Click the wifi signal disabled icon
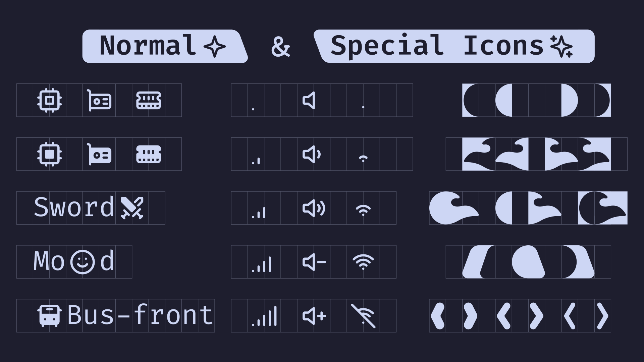 (364, 316)
